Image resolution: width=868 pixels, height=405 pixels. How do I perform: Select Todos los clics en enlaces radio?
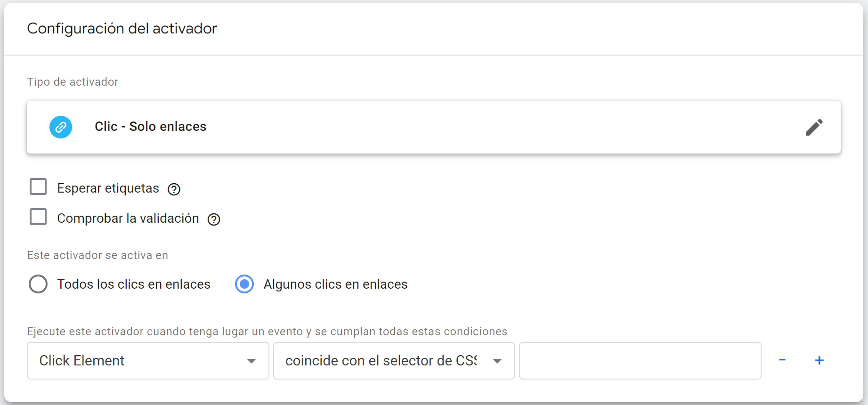point(38,284)
